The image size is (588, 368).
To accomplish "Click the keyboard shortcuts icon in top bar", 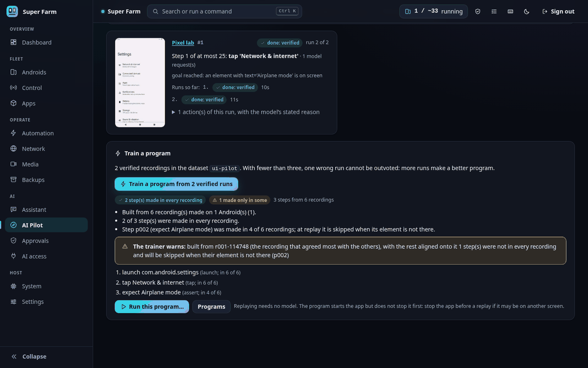I will (x=511, y=11).
